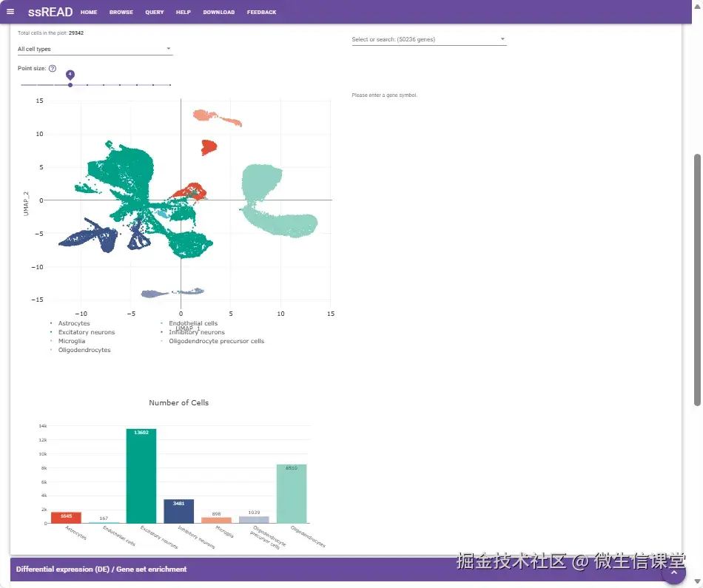Click the Astrocytes bar (1645)
The width and height of the screenshot is (703, 588).
pos(66,518)
